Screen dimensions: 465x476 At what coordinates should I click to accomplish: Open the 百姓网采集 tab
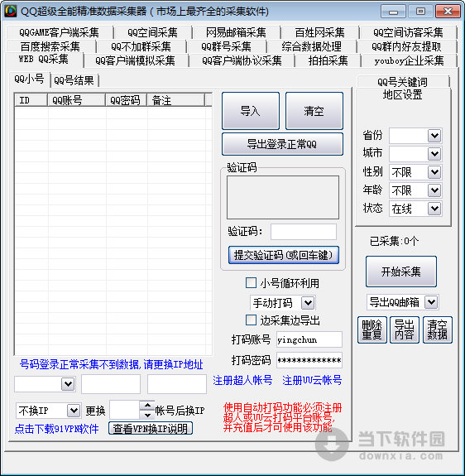click(319, 32)
